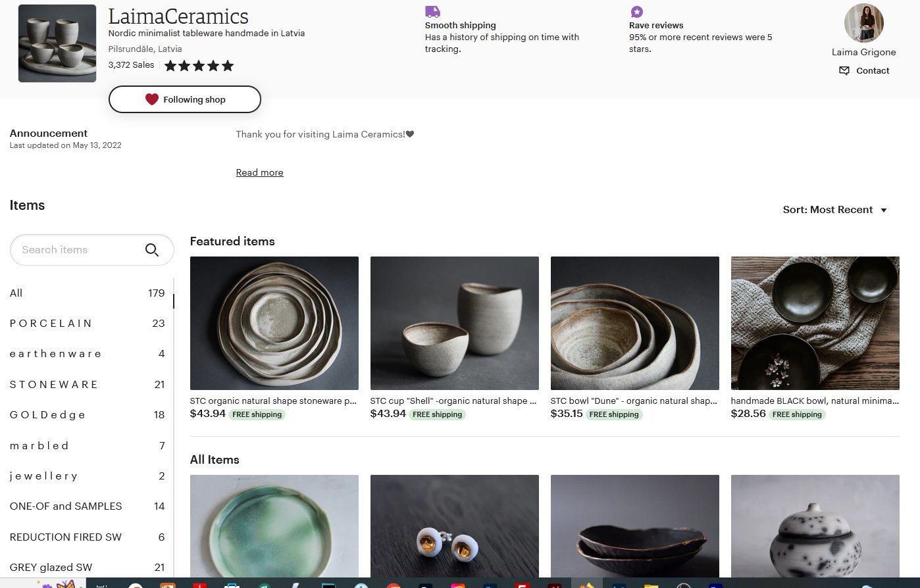This screenshot has width=920, height=588.
Task: Select the jewellery category
Action: click(87, 476)
